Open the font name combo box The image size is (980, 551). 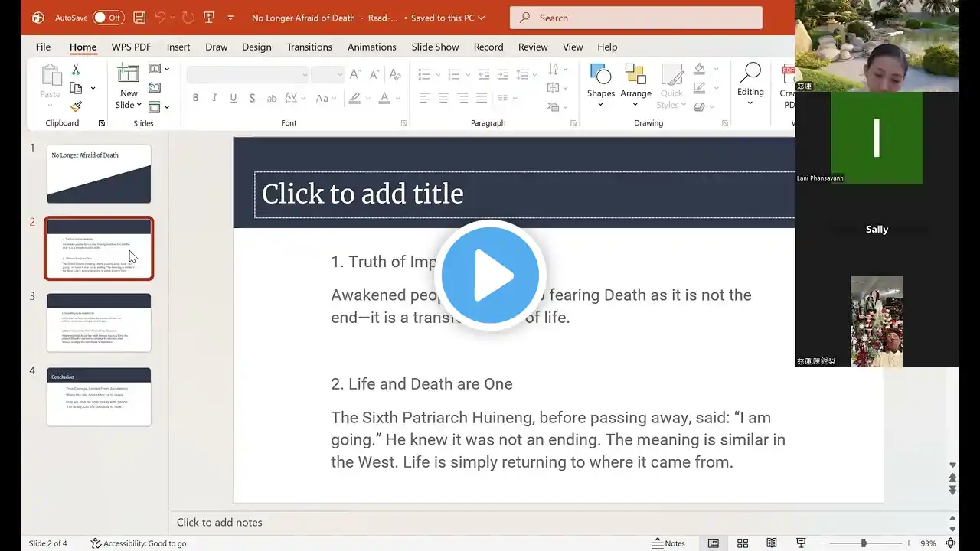[x=247, y=74]
